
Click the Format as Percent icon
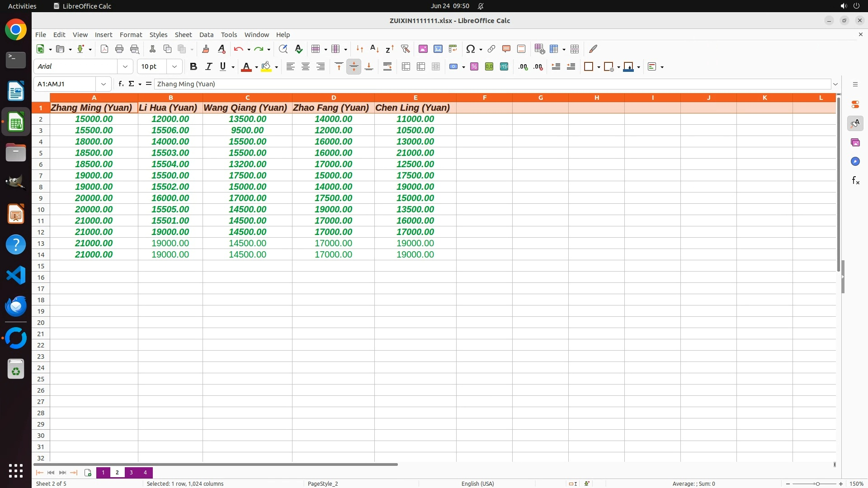click(x=474, y=66)
